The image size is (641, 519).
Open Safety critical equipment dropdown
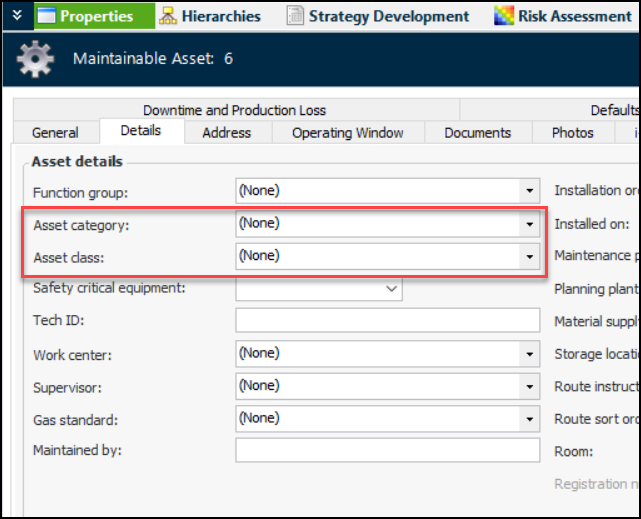pos(391,289)
